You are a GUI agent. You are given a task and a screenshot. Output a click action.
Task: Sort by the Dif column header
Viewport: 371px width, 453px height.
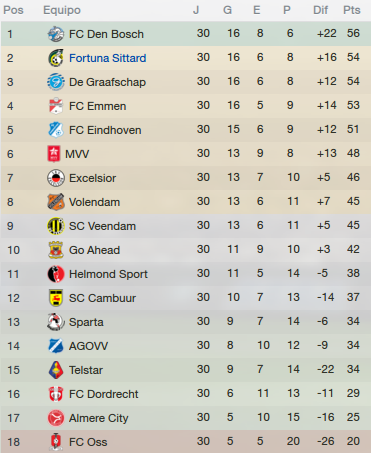pos(320,10)
